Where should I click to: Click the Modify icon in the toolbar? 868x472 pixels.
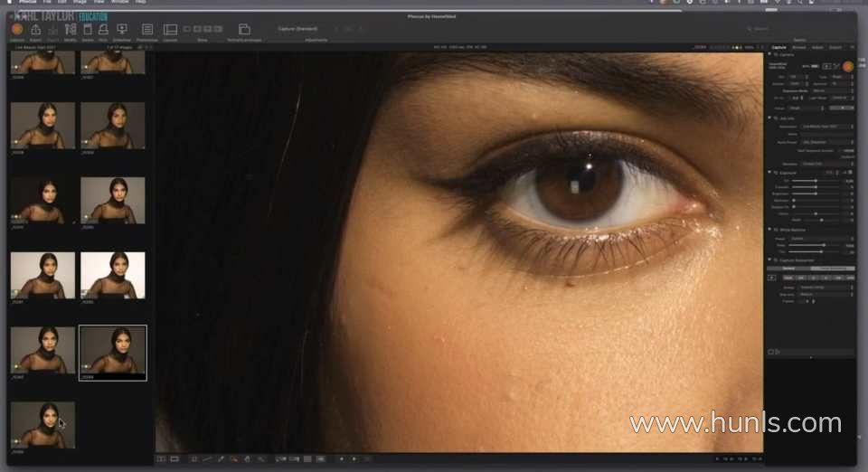[71, 29]
